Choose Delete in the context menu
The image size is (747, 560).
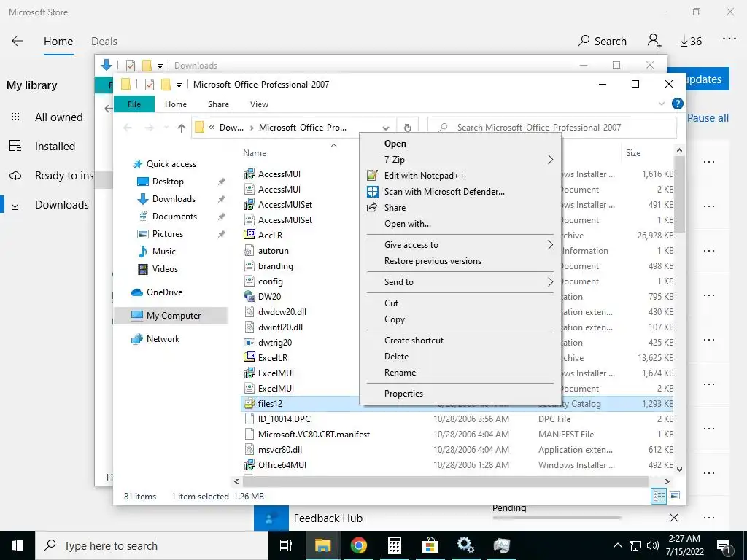(x=396, y=356)
